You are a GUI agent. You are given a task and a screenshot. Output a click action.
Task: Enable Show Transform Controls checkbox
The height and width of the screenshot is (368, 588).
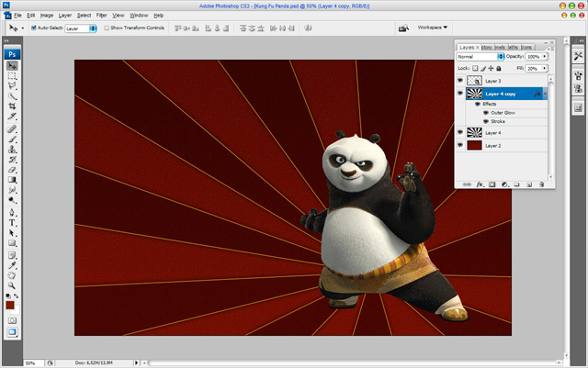pos(107,28)
